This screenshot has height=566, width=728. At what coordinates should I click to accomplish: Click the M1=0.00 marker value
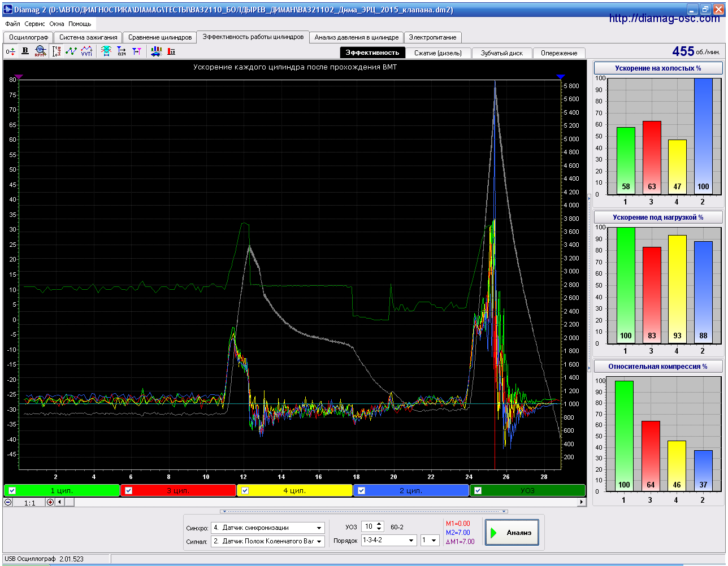[x=458, y=524]
